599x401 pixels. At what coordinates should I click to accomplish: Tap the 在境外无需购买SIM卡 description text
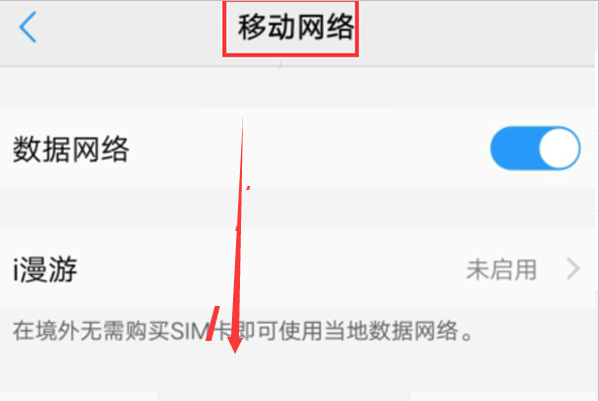[124, 331]
